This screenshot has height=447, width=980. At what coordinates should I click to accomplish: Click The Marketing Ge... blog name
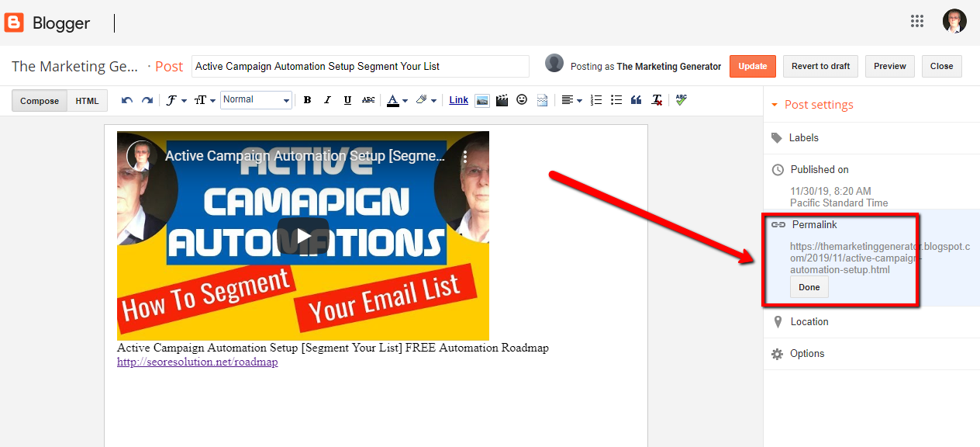pyautogui.click(x=75, y=66)
